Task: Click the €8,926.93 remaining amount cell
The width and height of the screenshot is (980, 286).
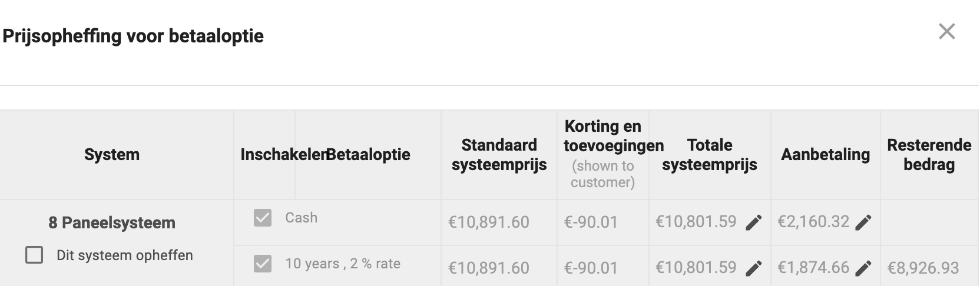Action: click(923, 268)
